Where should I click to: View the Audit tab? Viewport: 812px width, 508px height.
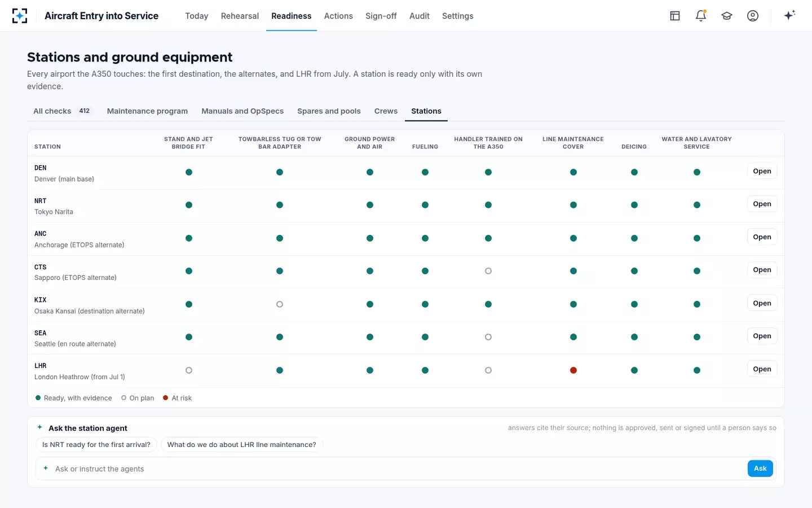point(420,16)
